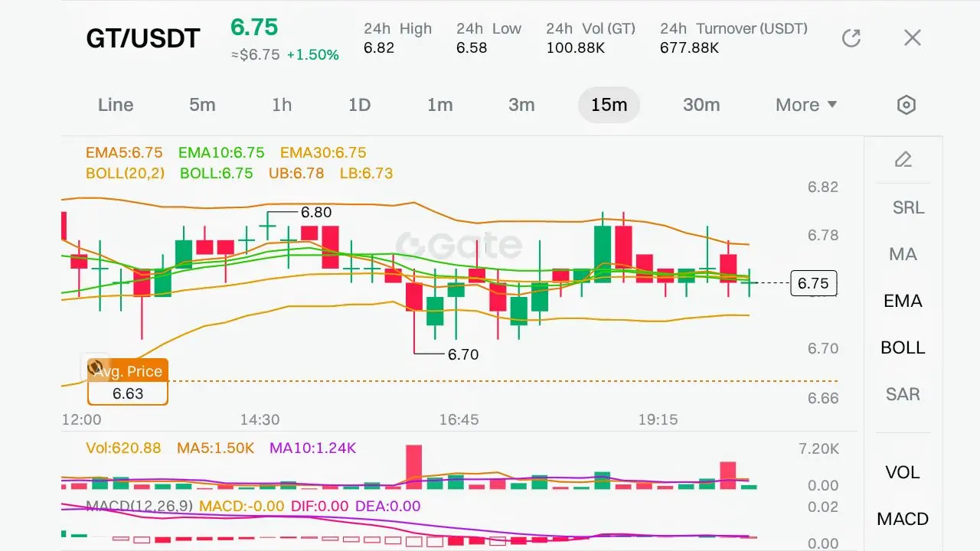Toggle the SAR indicator
980x551 pixels.
[903, 394]
